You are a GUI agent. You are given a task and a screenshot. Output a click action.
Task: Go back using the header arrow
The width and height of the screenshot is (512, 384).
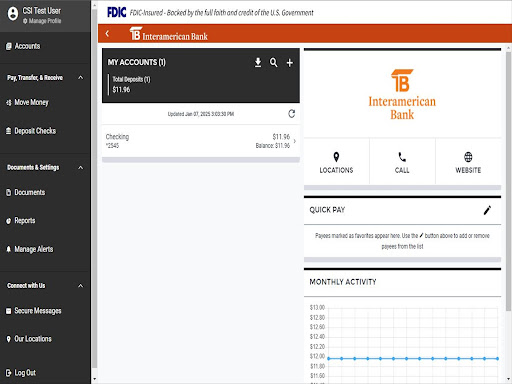(x=107, y=33)
